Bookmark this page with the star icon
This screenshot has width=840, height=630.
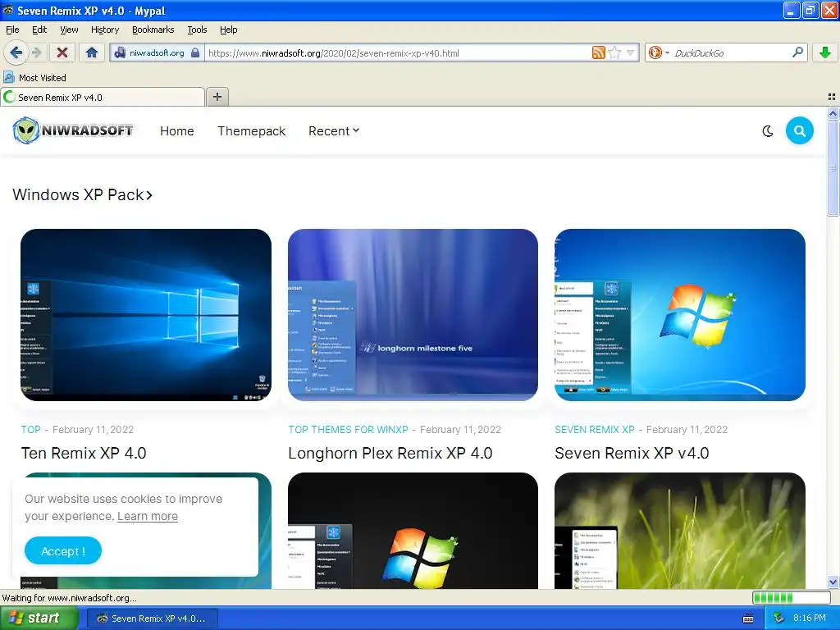coord(615,52)
